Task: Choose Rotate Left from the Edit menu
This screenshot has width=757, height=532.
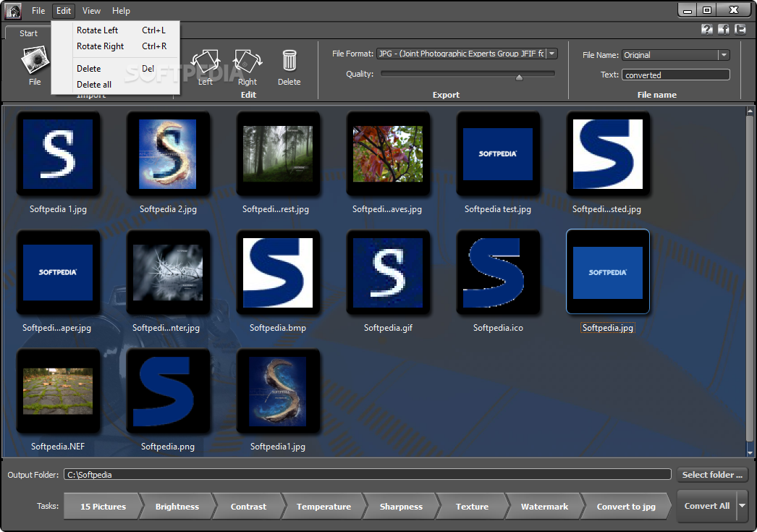Action: coord(116,30)
